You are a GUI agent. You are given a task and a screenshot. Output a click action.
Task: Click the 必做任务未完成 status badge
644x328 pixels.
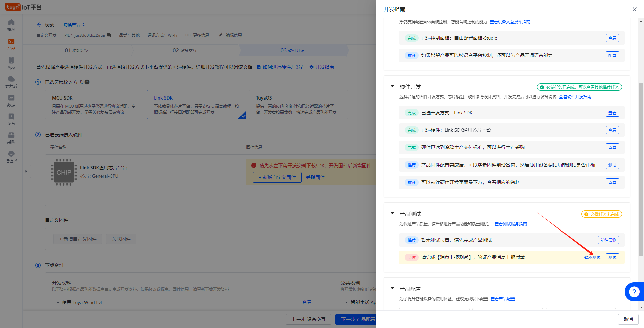click(601, 214)
